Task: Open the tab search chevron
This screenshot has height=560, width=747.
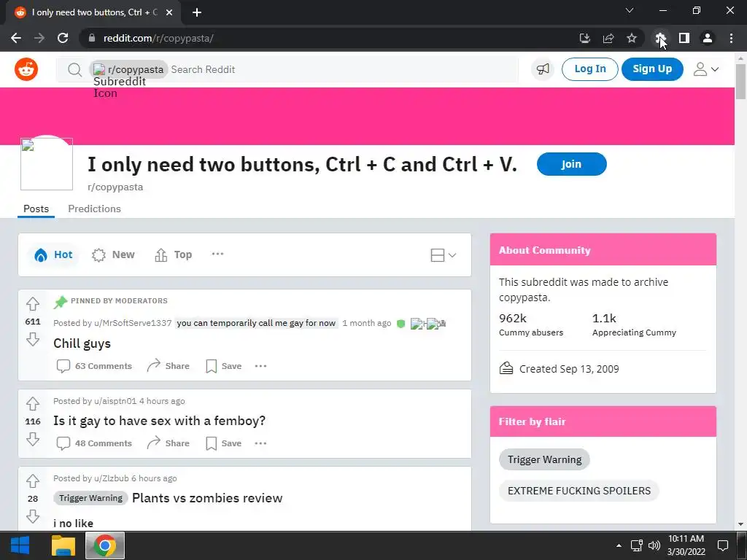Action: coord(630,10)
